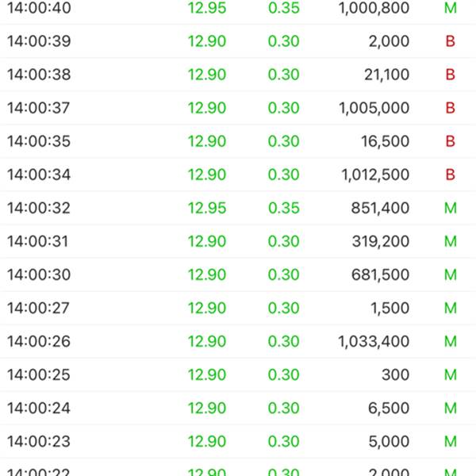Click the 0.35 change at 14:00:40
The width and height of the screenshot is (476, 476).
[284, 8]
